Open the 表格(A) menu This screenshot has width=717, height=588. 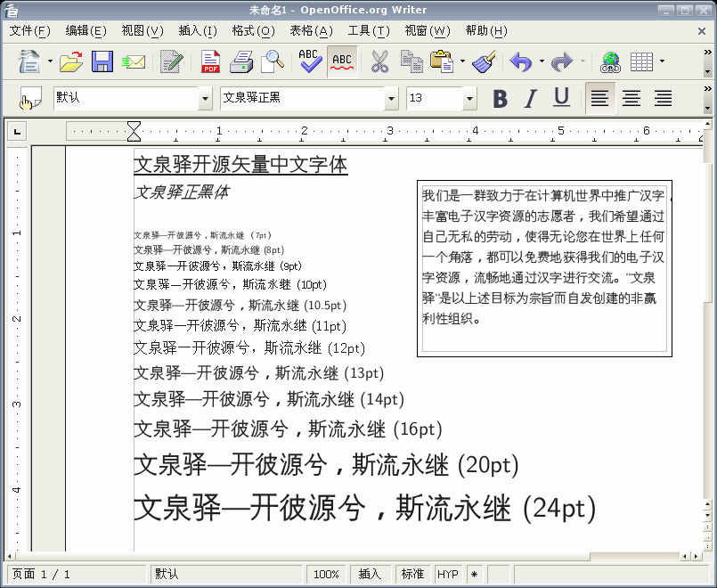[312, 31]
